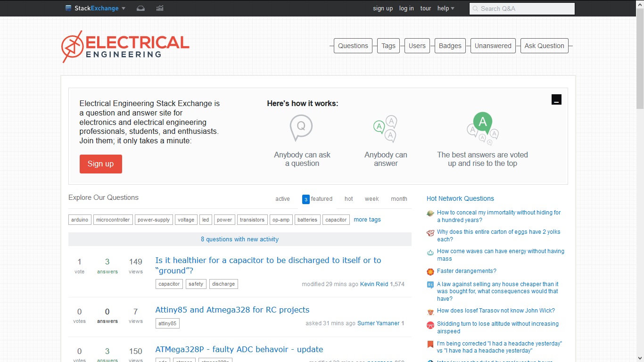This screenshot has width=644, height=362.
Task: Click the site icon beside eggs question
Action: 430,233
